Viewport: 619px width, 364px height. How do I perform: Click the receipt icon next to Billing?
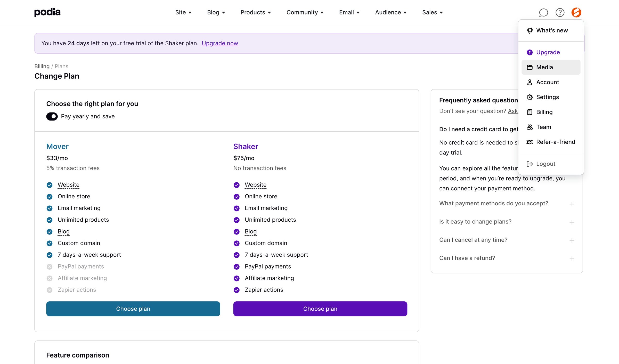coord(530,112)
